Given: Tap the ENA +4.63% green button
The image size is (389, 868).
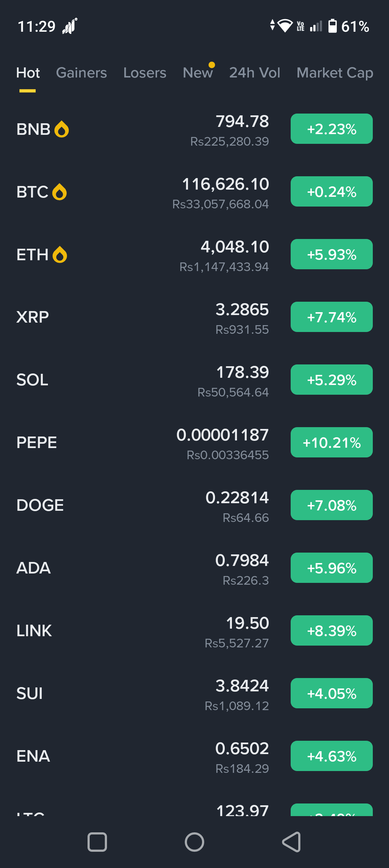Looking at the screenshot, I should pyautogui.click(x=332, y=756).
